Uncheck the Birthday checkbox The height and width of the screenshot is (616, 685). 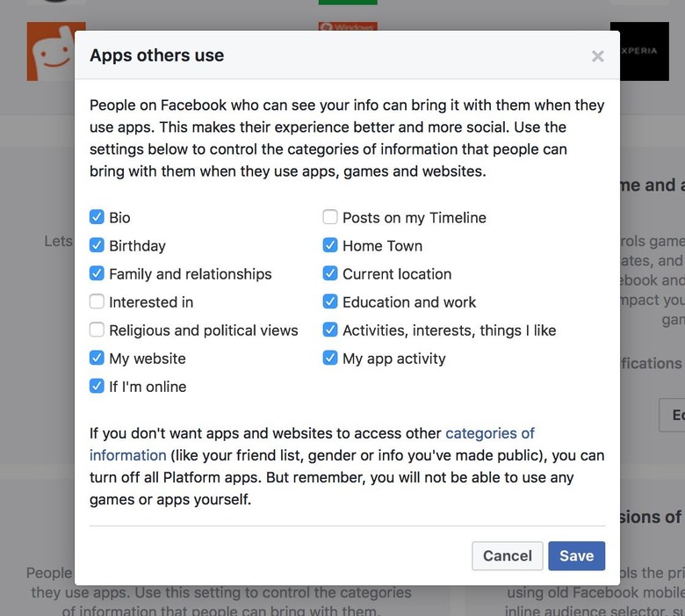tap(97, 246)
